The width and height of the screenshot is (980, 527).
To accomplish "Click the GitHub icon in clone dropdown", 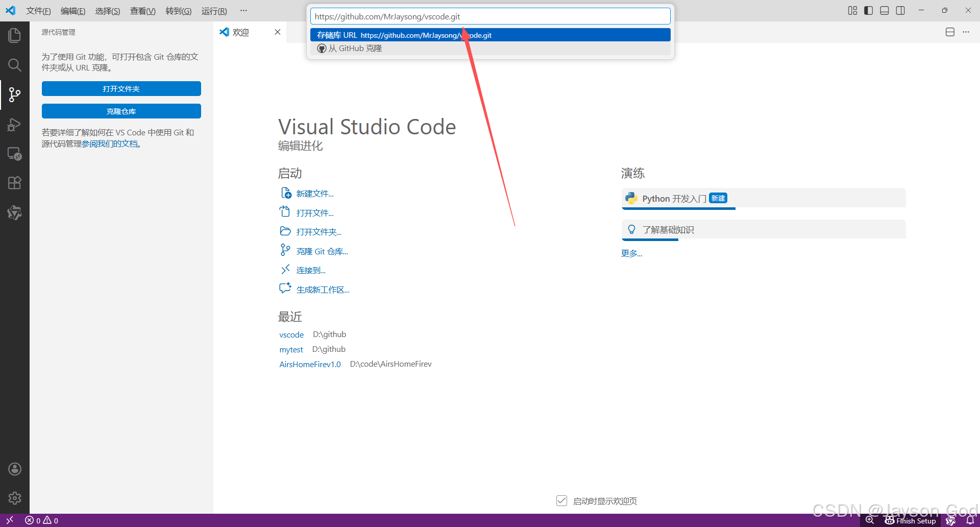I will click(x=322, y=49).
